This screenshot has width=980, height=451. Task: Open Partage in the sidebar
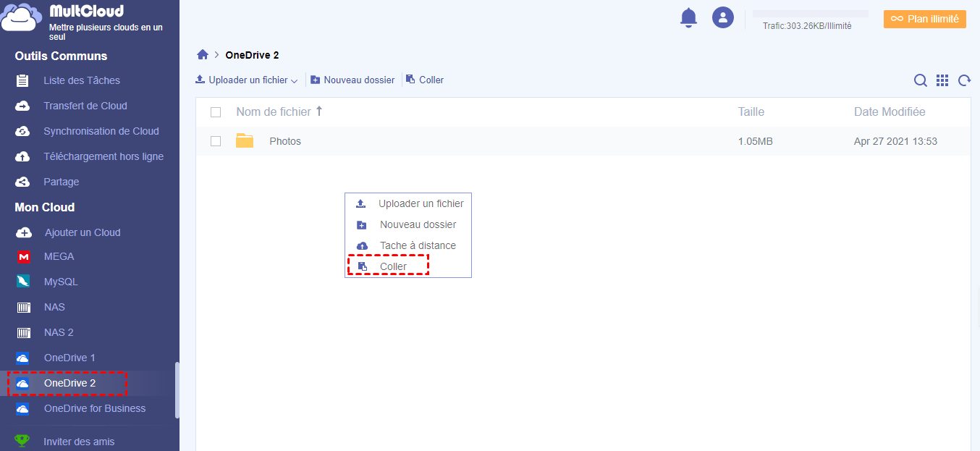pyautogui.click(x=62, y=182)
